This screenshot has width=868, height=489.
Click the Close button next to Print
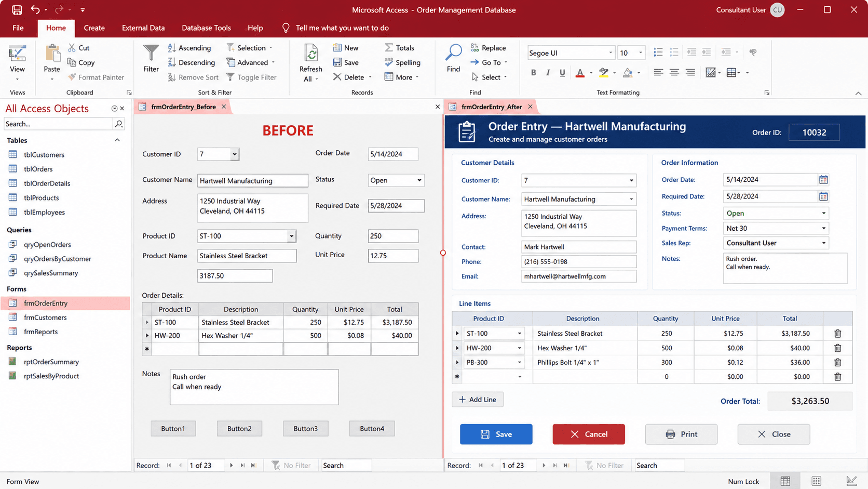(774, 434)
